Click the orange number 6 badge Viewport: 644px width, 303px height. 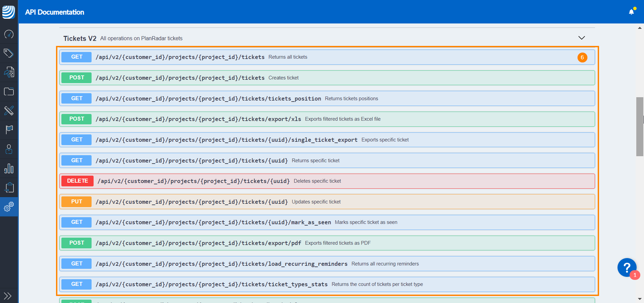(x=582, y=57)
